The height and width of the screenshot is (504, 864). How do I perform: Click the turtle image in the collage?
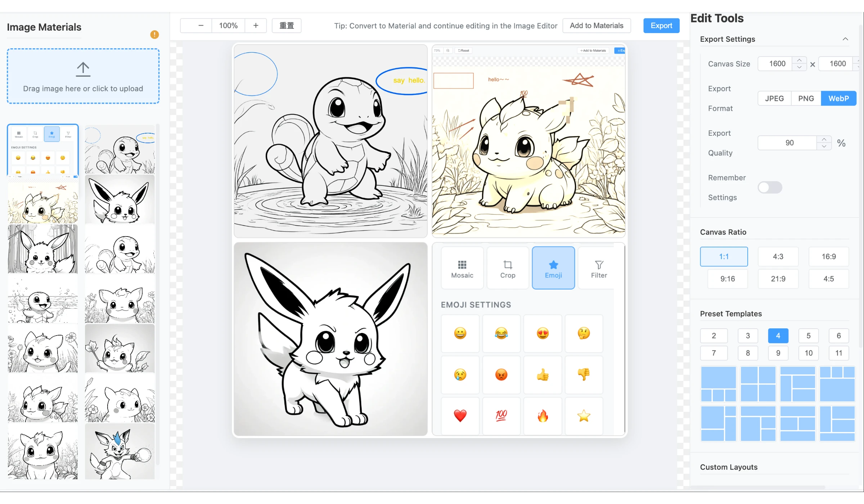pos(330,141)
